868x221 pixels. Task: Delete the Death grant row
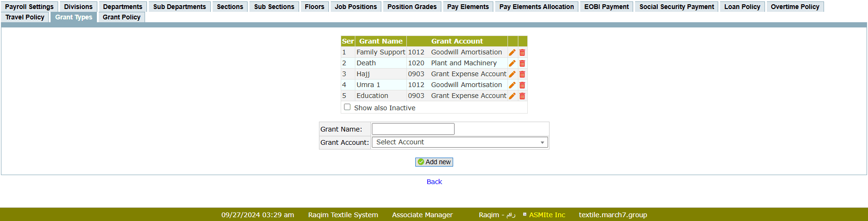522,63
